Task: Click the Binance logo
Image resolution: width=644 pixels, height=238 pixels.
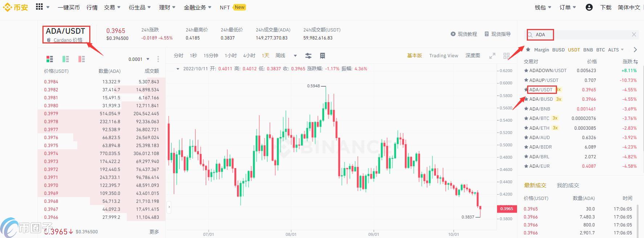Action: (16, 7)
